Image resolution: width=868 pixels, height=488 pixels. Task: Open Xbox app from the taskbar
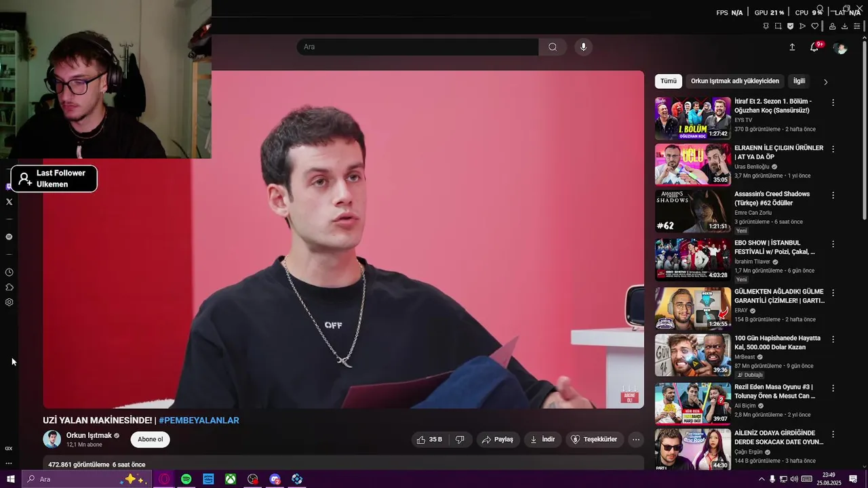point(231,479)
